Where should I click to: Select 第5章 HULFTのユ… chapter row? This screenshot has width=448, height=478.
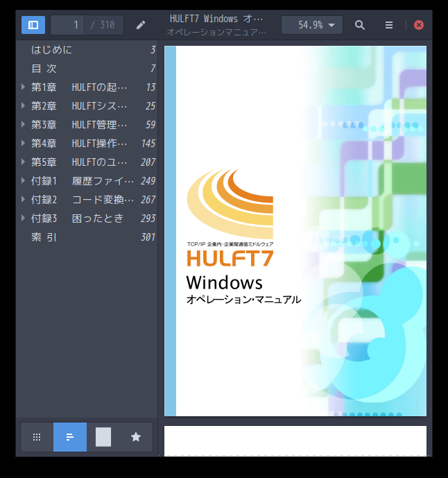coord(87,162)
